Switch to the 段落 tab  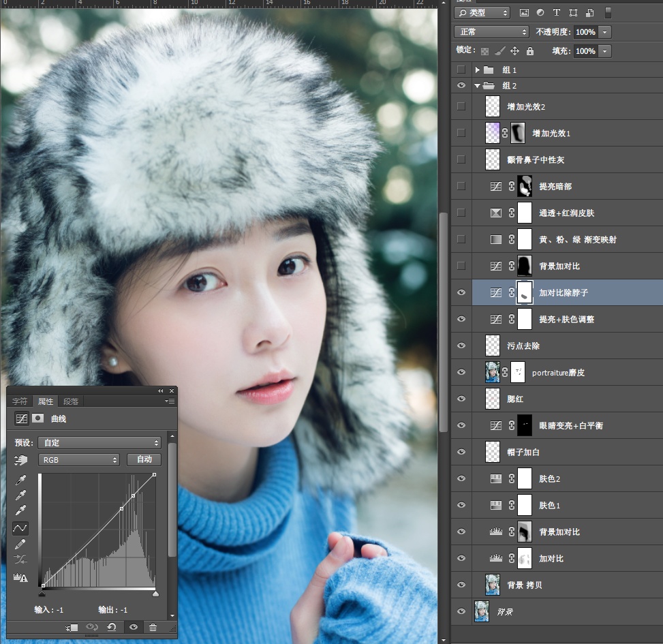pyautogui.click(x=71, y=401)
